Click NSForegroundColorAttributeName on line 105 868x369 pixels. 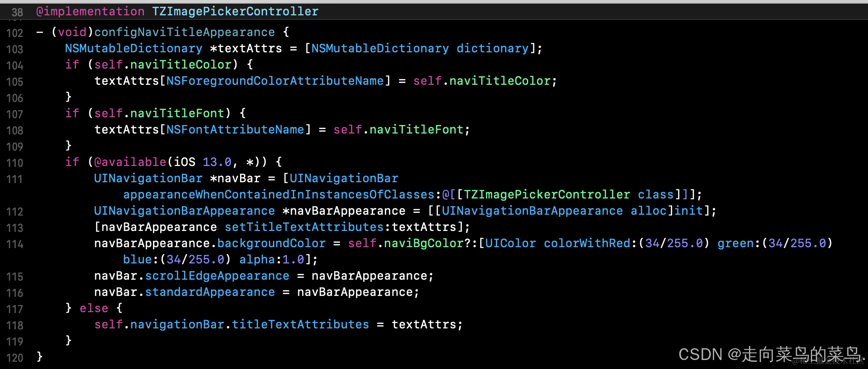pos(275,81)
